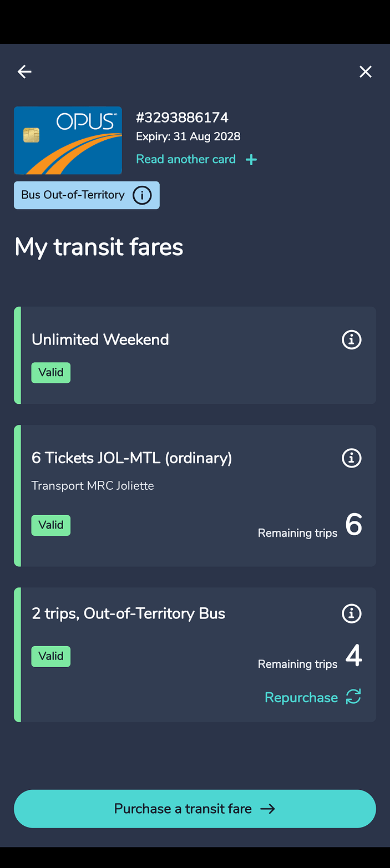Tap the Valid badge on Unlimited Weekend
Screen dimensions: 390x868
coord(51,372)
